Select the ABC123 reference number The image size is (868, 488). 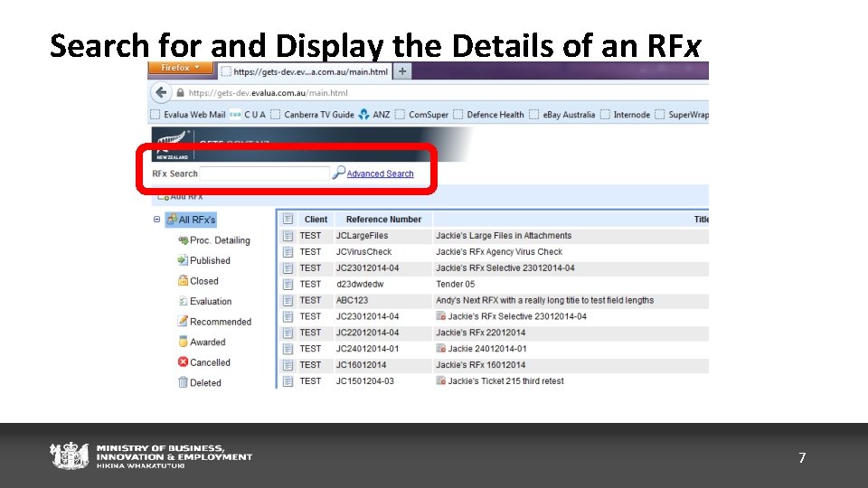352,300
